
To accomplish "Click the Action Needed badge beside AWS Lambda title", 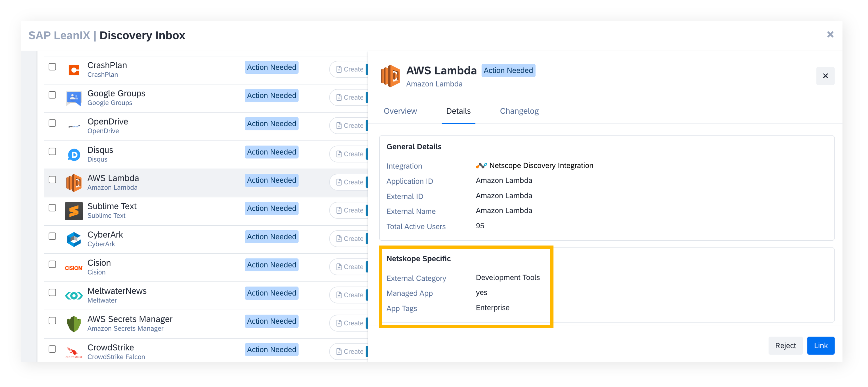I will coord(508,70).
